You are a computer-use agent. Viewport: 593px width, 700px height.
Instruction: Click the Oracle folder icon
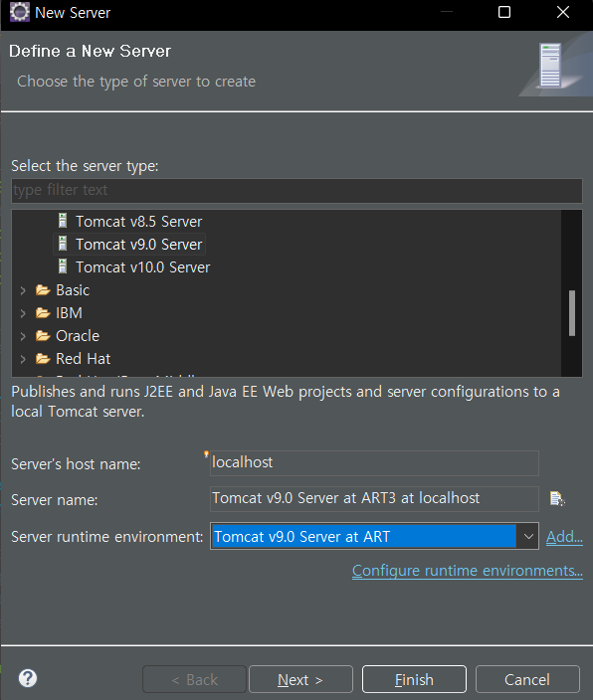click(43, 336)
